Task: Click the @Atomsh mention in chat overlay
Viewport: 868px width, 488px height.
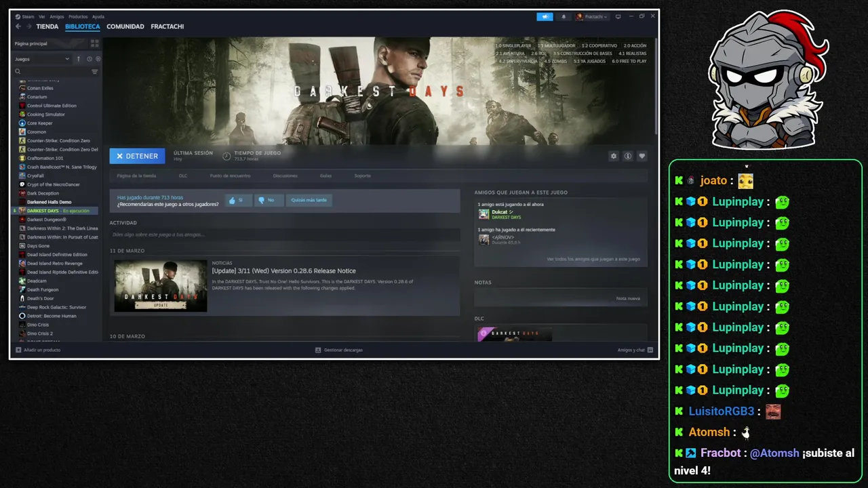Action: click(x=774, y=453)
